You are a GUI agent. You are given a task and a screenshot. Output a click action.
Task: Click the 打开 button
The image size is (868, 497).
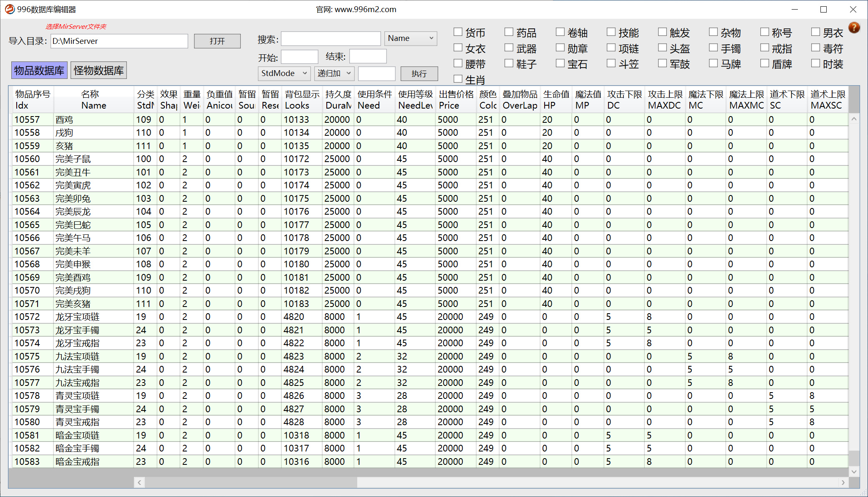[217, 41]
